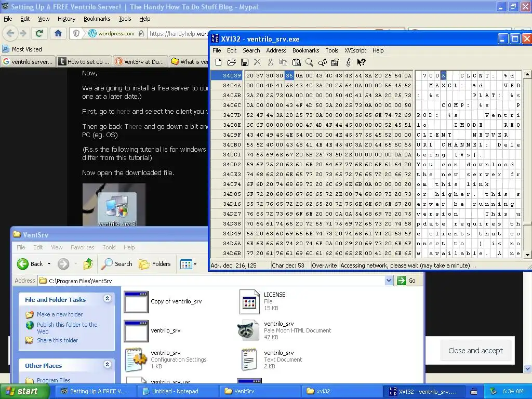Select ventrilo_srv Configuration Settings file

[165, 360]
